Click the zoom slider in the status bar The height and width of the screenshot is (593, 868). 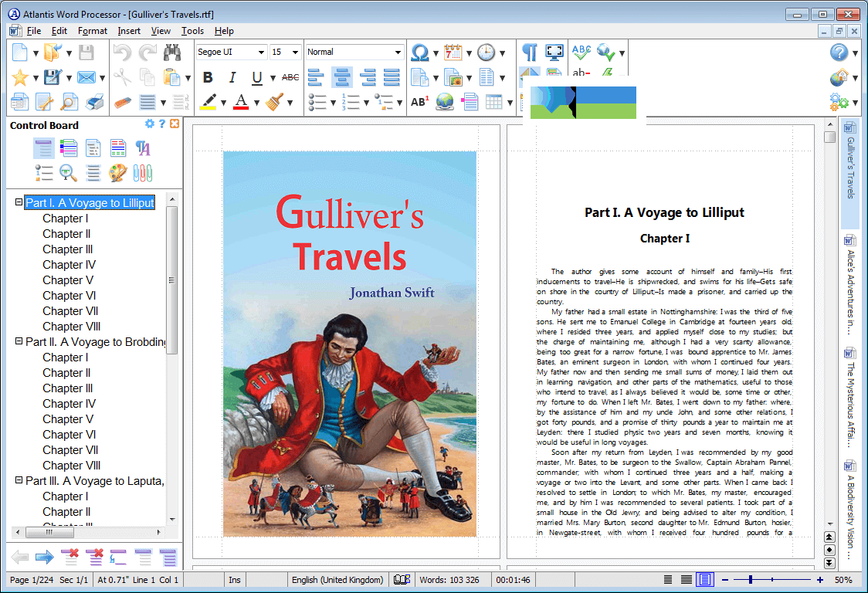[772, 580]
